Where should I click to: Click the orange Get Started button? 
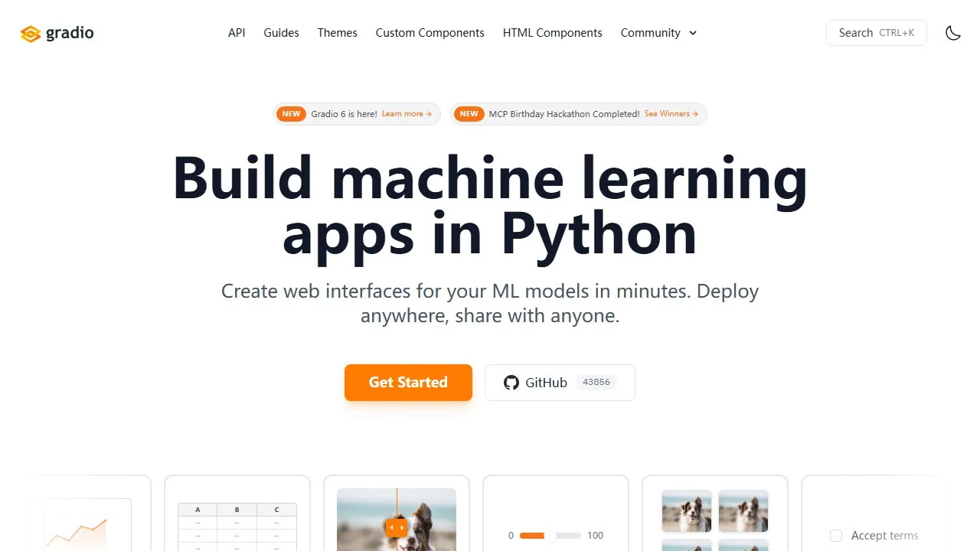[408, 383]
